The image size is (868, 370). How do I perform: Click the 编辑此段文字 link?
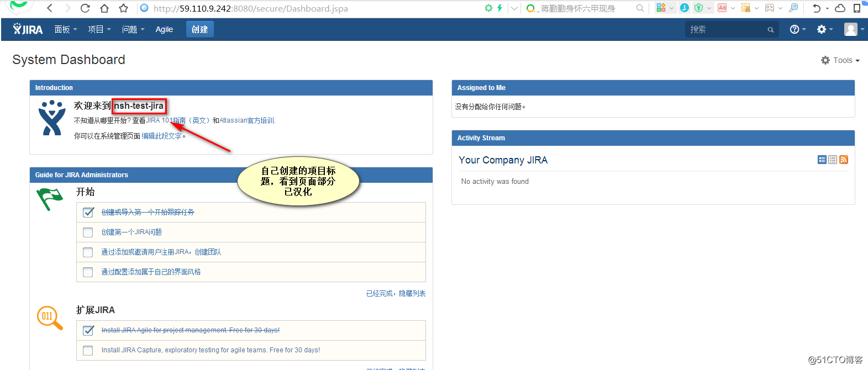(x=161, y=136)
